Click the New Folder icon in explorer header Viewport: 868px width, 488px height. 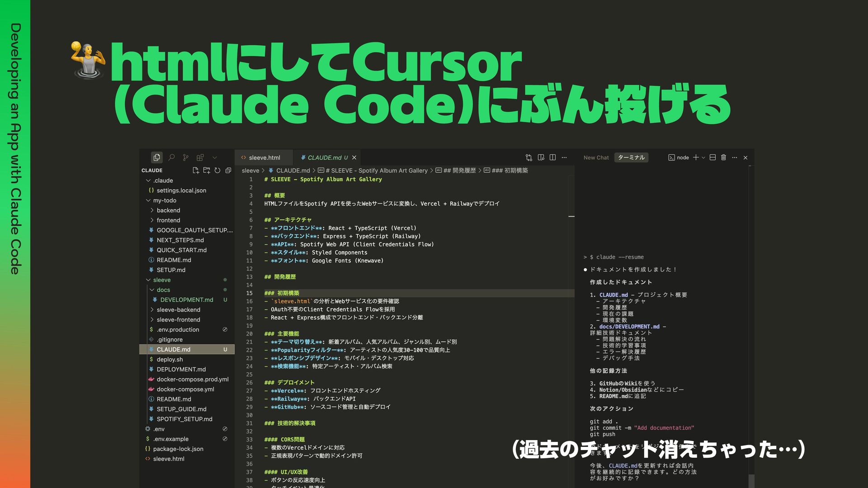(x=207, y=170)
